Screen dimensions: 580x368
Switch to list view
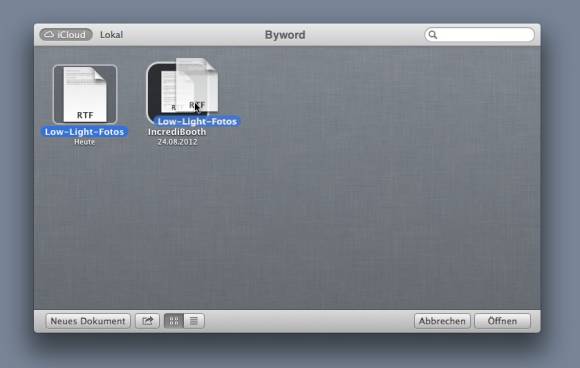(x=194, y=321)
